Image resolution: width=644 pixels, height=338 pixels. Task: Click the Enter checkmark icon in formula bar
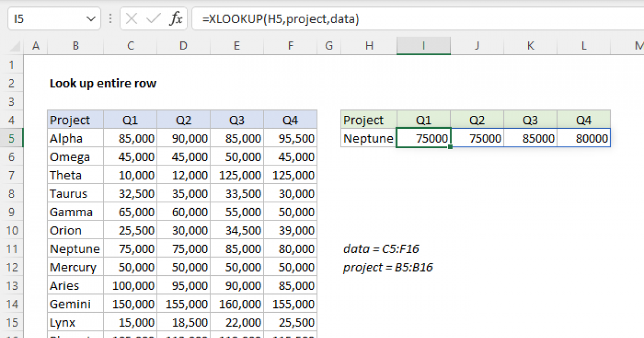pyautogui.click(x=153, y=20)
